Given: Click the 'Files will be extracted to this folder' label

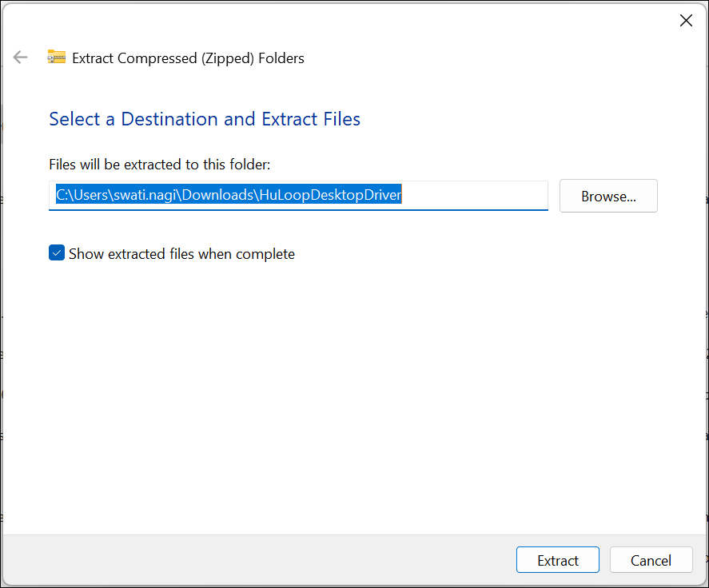Looking at the screenshot, I should [x=160, y=165].
